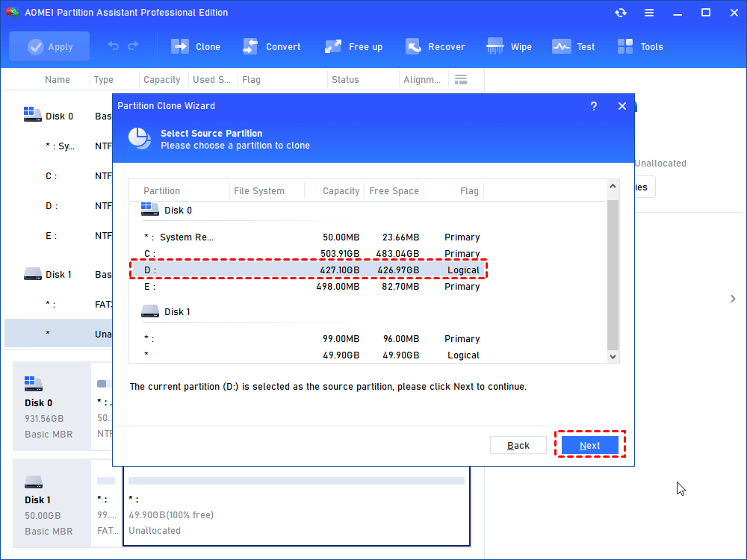Select the 99.00MB partition on Disk 1
Screen dimensions: 747x560
pyautogui.click(x=309, y=338)
